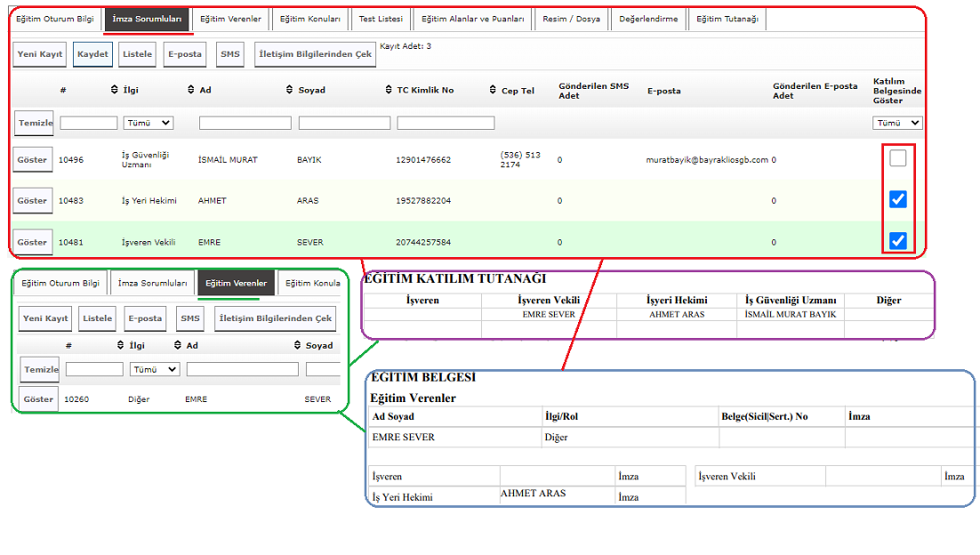The width and height of the screenshot is (980, 555).
Task: Open İlgi Tümü dropdown in lower-left panel
Action: 155,368
